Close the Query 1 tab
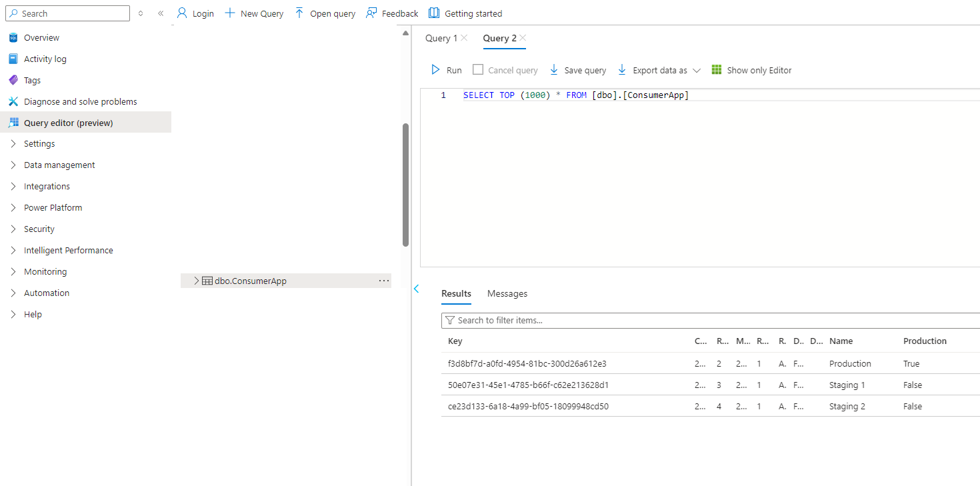 click(464, 38)
